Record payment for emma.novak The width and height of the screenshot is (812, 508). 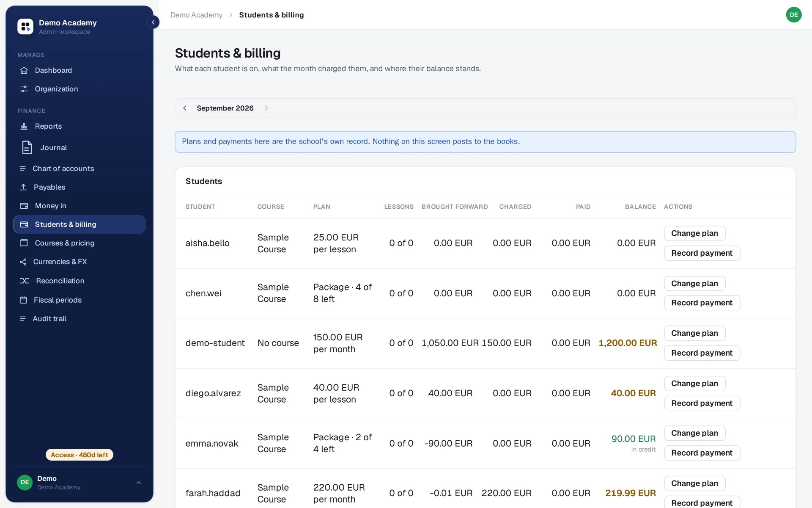(x=702, y=453)
